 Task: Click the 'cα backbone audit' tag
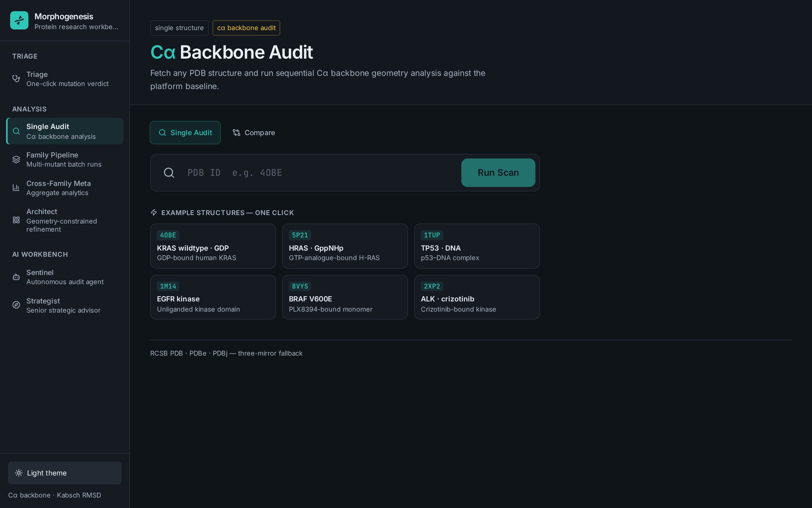(x=246, y=28)
